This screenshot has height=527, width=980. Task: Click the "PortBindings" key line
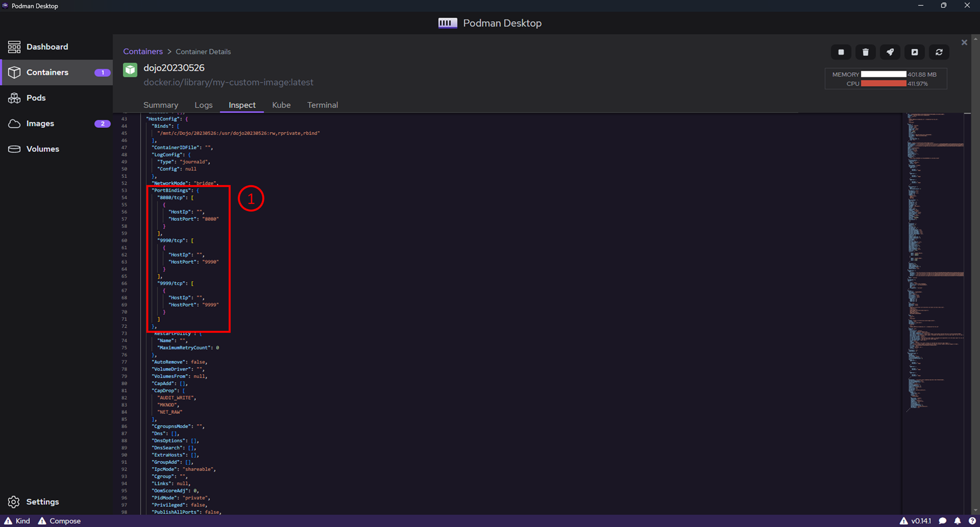click(175, 190)
